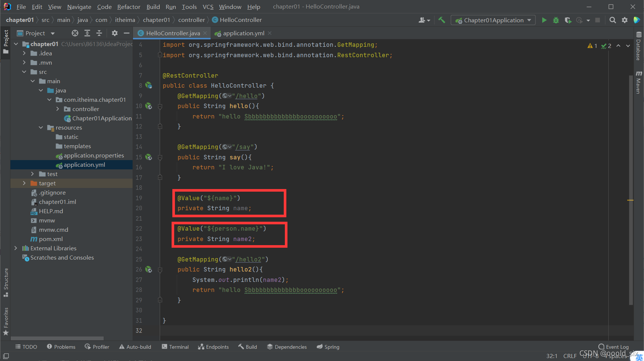Hide the Project panel with minus icon

127,33
